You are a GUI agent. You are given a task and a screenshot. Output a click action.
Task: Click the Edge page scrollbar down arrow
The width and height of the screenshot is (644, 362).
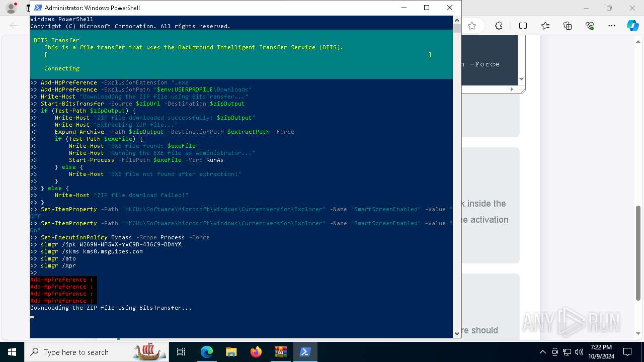638,333
